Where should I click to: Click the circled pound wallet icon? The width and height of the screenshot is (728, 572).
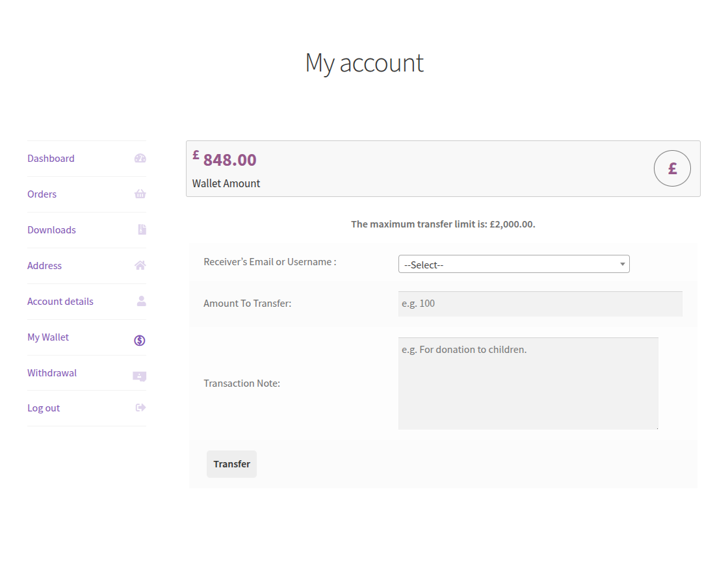pyautogui.click(x=672, y=168)
